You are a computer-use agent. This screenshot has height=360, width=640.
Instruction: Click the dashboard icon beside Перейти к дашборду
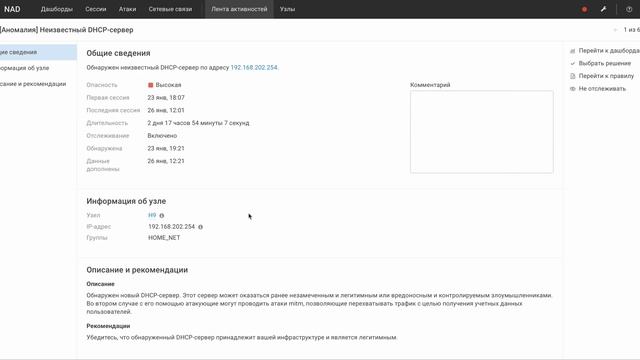[x=572, y=51]
